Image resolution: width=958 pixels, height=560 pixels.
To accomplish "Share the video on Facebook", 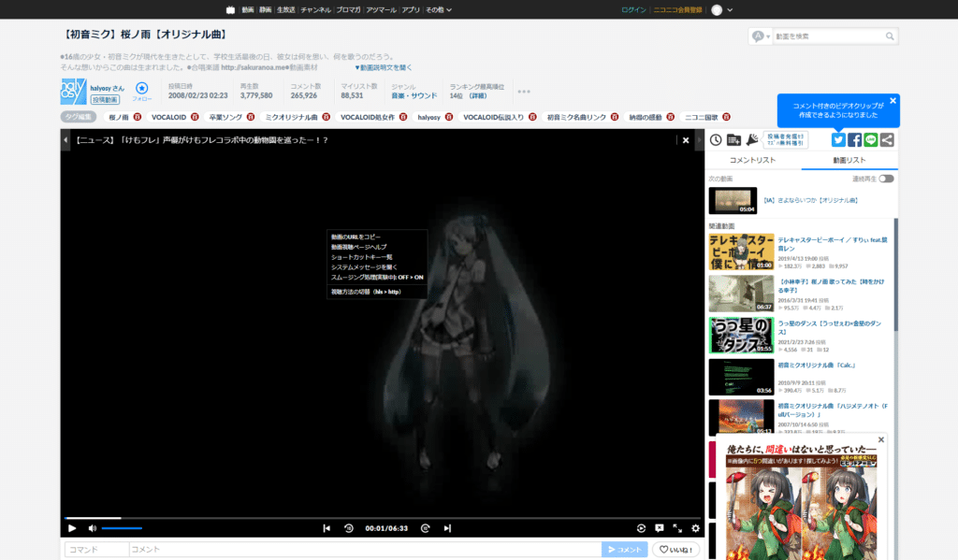I will [854, 140].
